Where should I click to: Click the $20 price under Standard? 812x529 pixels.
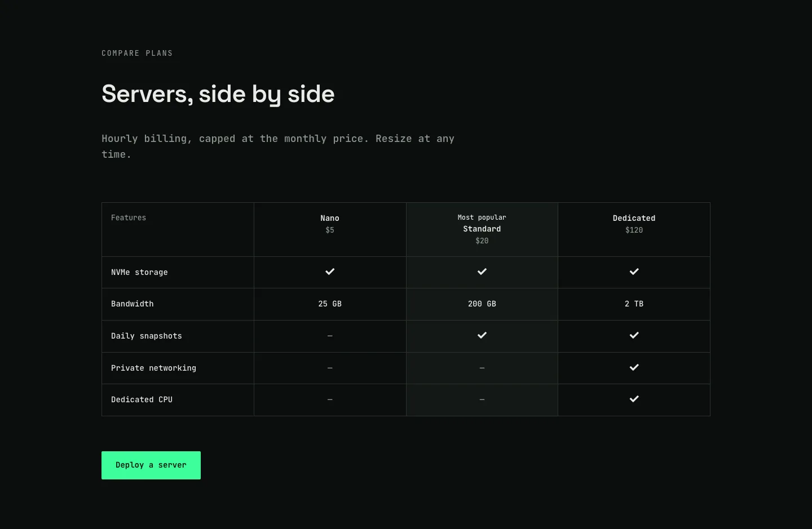click(482, 241)
